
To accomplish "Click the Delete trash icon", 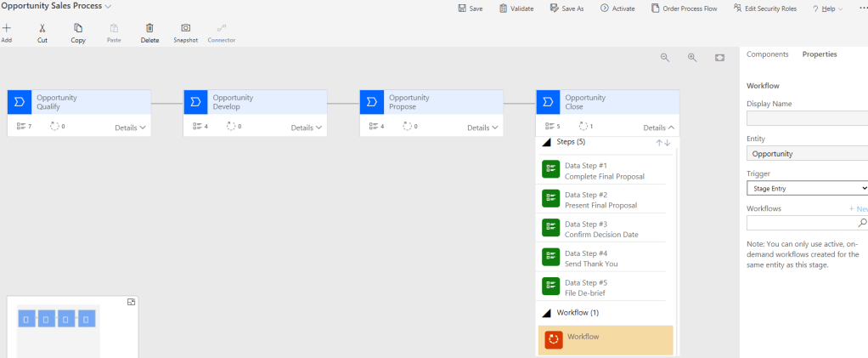I will pyautogui.click(x=149, y=28).
